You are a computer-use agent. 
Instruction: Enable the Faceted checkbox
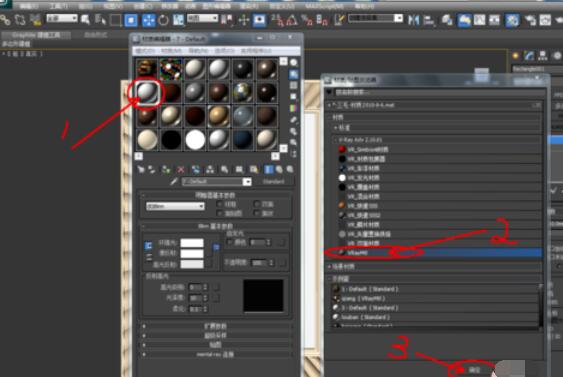click(256, 213)
